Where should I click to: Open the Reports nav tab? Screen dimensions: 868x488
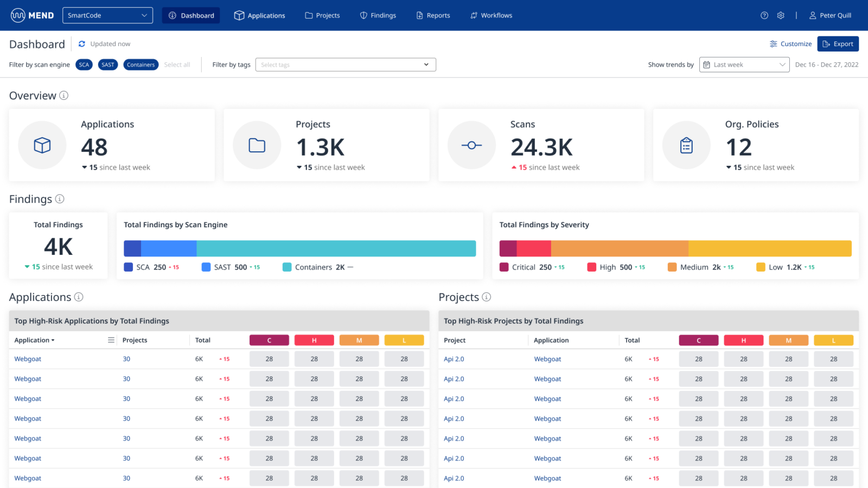(x=433, y=15)
